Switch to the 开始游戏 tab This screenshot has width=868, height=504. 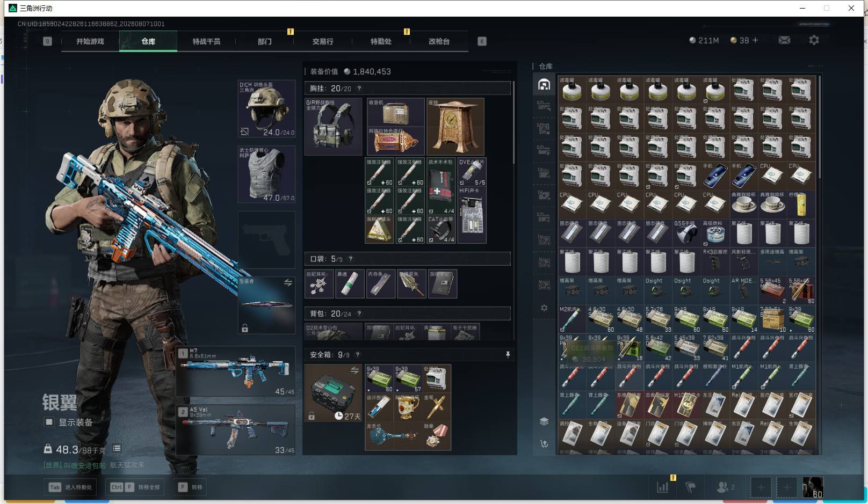(x=90, y=41)
